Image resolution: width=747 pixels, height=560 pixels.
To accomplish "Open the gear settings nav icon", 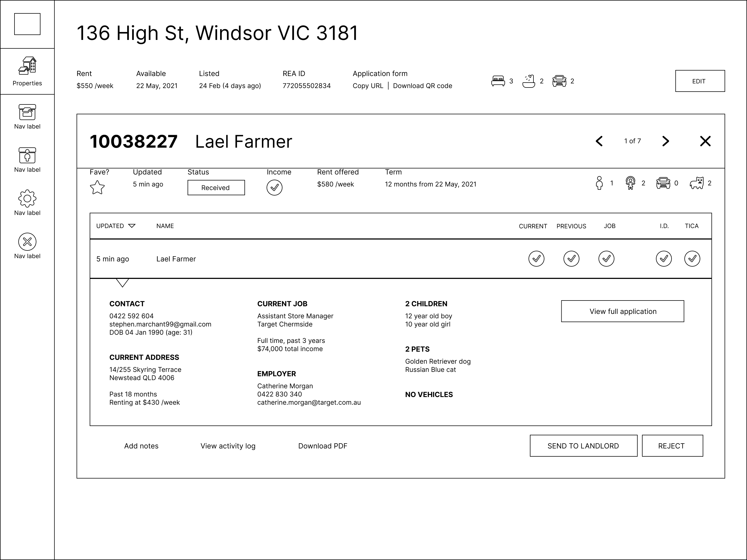I will click(x=27, y=199).
